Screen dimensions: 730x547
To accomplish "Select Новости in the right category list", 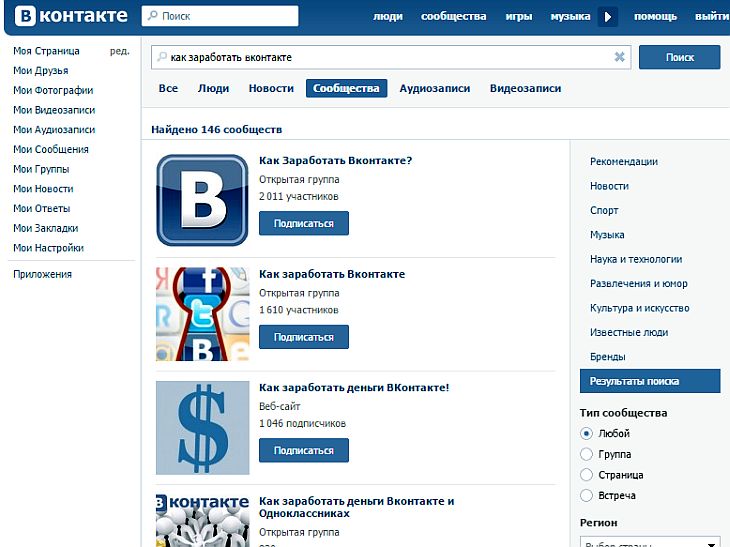I will click(609, 186).
